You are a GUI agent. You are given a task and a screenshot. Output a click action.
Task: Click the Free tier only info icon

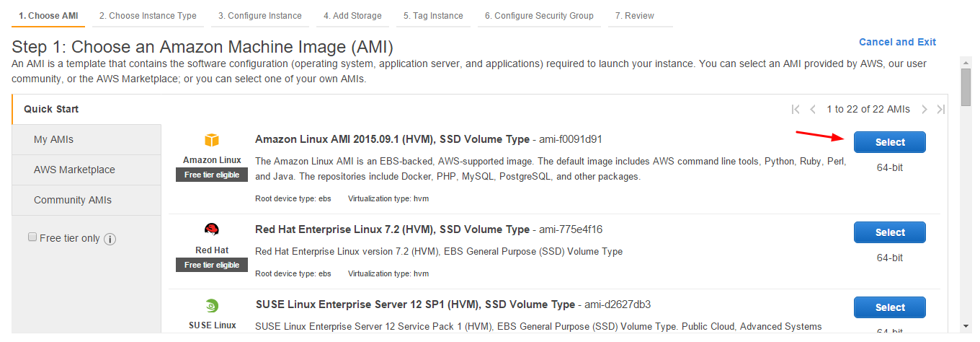point(110,239)
